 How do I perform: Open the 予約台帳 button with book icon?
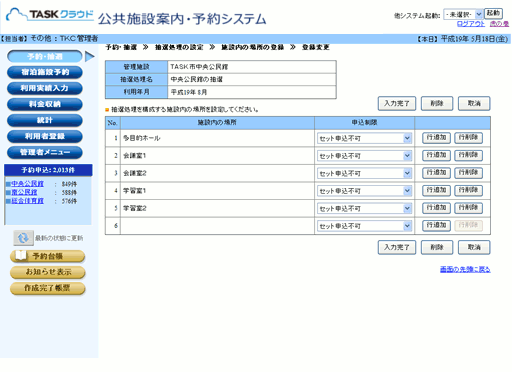(48, 256)
